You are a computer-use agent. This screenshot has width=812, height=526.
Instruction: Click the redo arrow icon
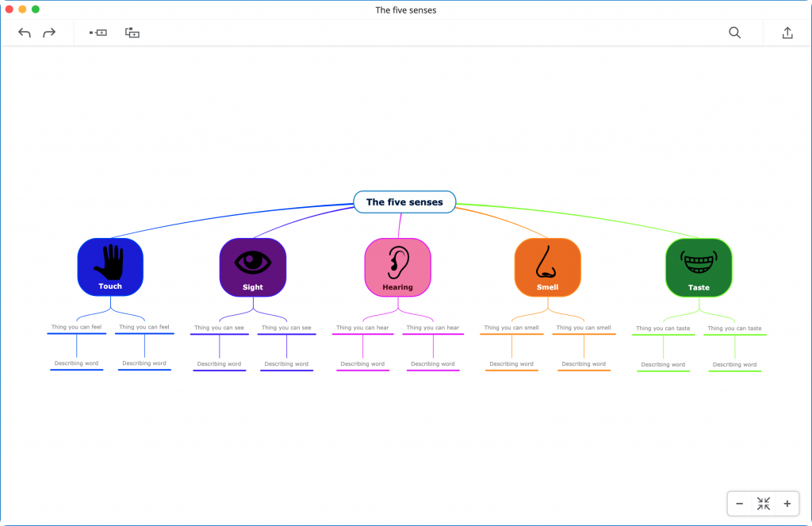point(49,33)
